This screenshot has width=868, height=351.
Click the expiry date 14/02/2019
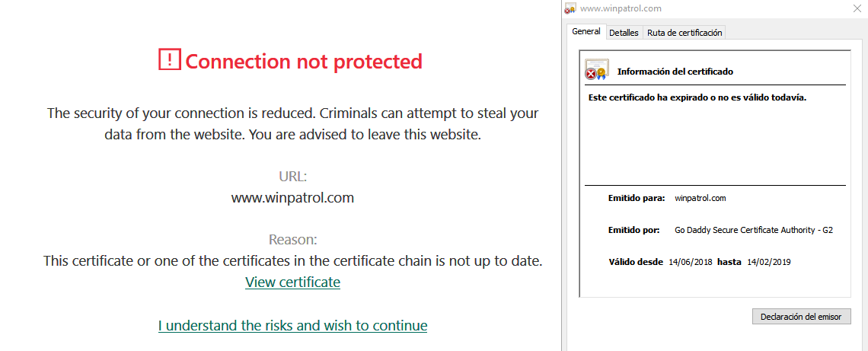[769, 262]
